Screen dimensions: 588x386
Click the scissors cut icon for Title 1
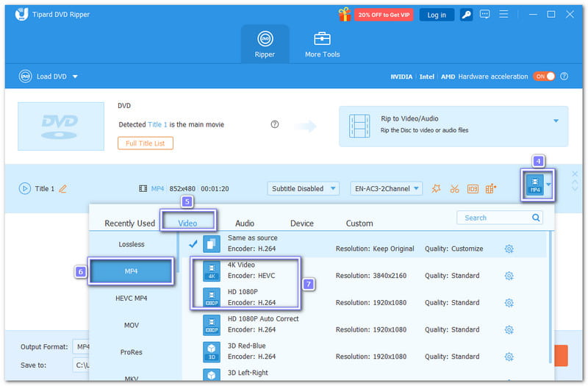click(454, 189)
